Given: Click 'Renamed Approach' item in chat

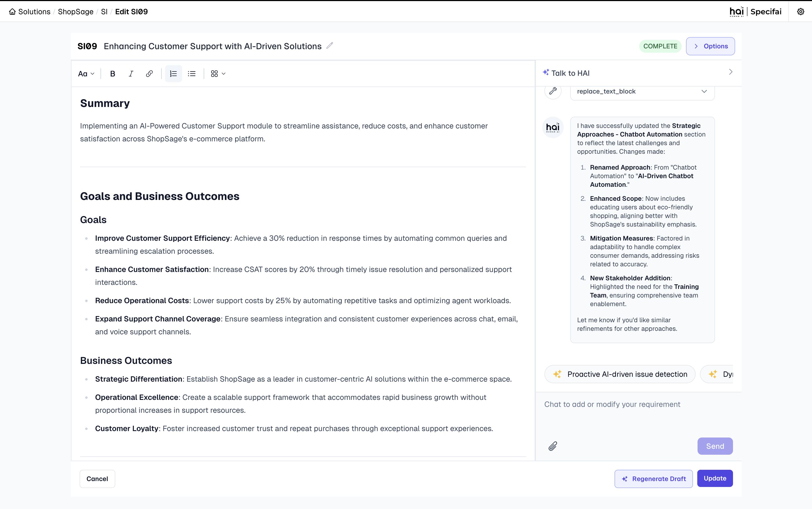Looking at the screenshot, I should pyautogui.click(x=620, y=167).
